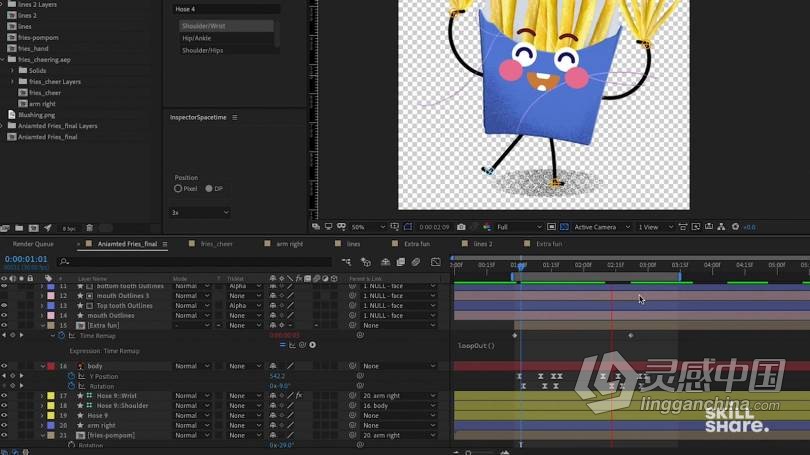Viewport: 810px width, 455px height.
Task: Open the Full resolution dropdown
Action: pos(519,227)
